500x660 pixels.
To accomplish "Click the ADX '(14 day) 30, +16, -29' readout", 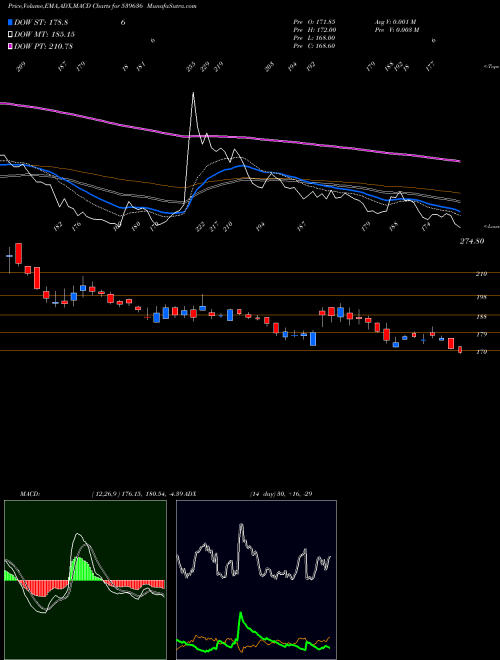I will [x=281, y=494].
